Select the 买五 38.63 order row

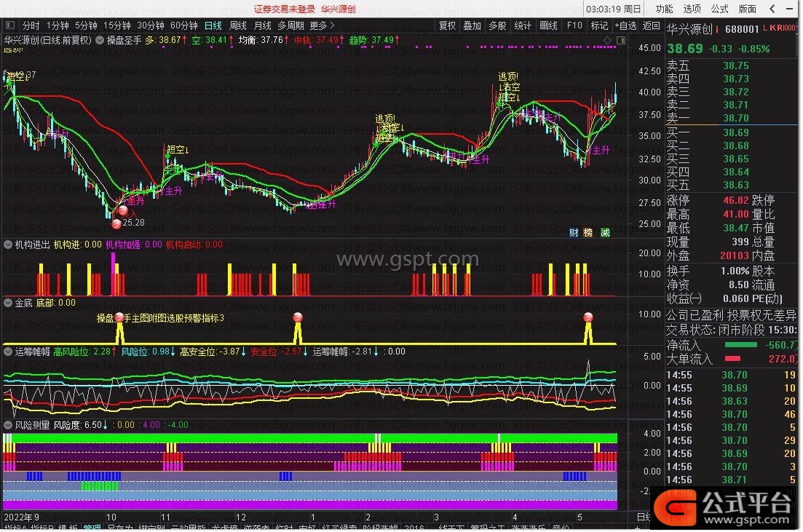(x=732, y=185)
